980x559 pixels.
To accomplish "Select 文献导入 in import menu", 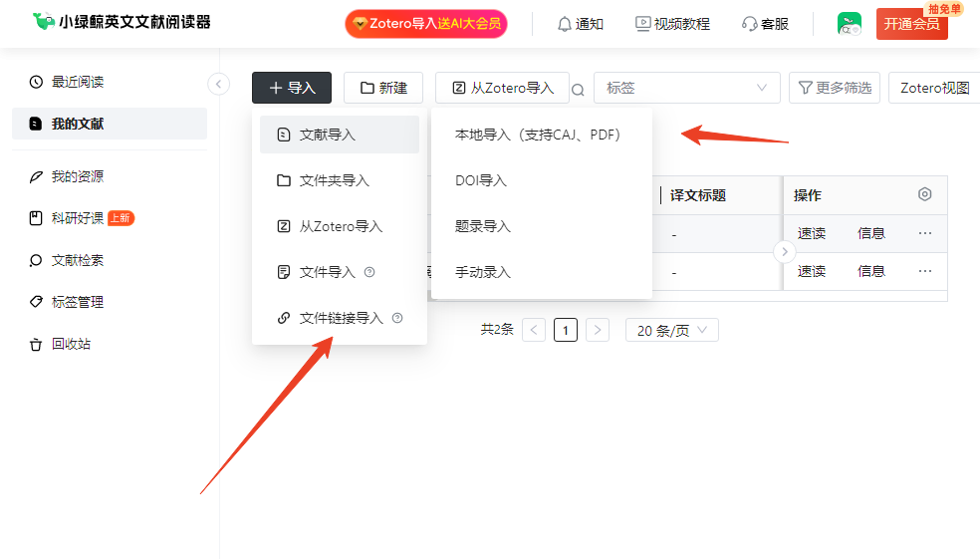I will 340,135.
